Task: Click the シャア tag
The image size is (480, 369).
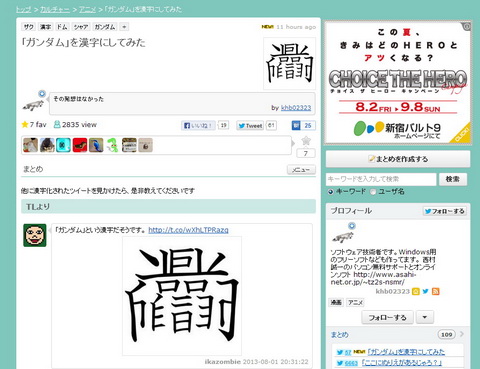Action: click(x=81, y=27)
